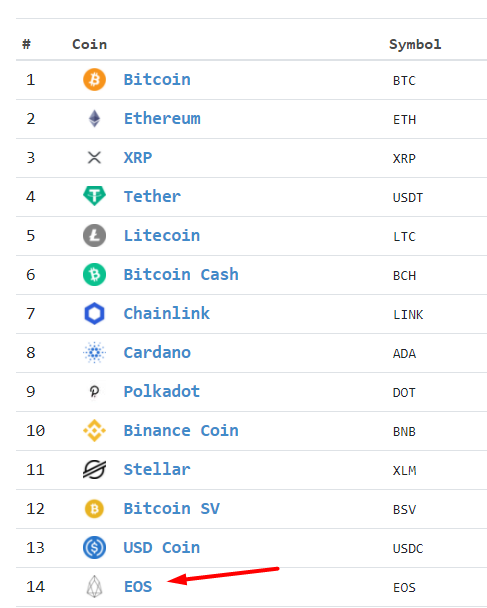This screenshot has width=487, height=608.
Task: Click the yellow Binance Coin icon
Action: [94, 430]
